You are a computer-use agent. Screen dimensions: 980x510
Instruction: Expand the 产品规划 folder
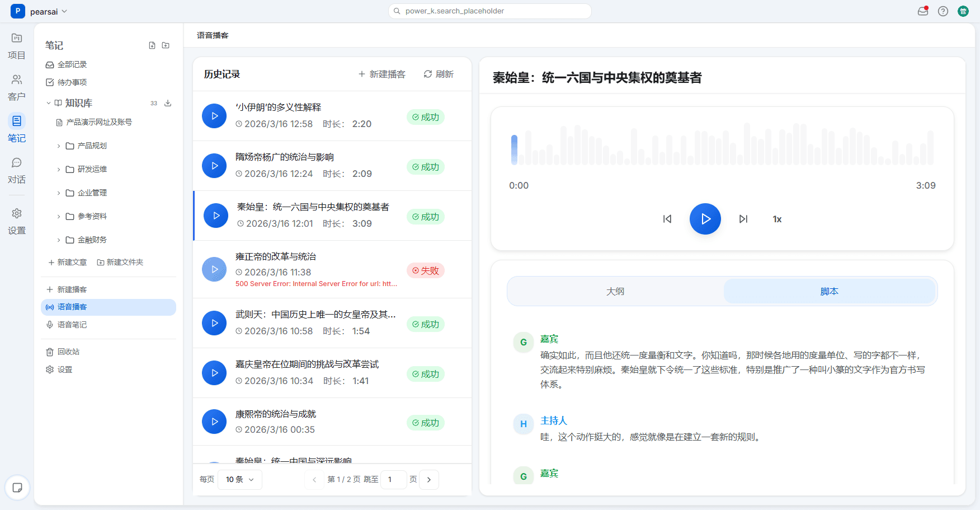59,146
